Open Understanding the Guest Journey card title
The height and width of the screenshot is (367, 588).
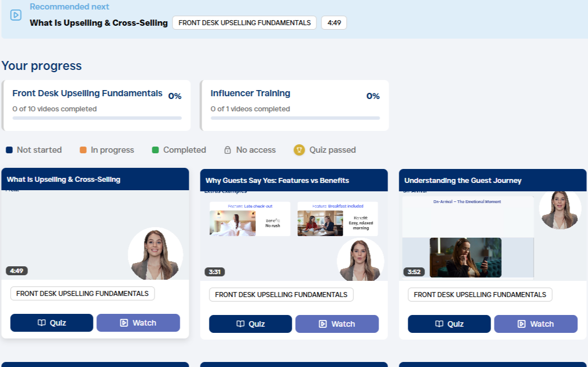click(x=463, y=181)
